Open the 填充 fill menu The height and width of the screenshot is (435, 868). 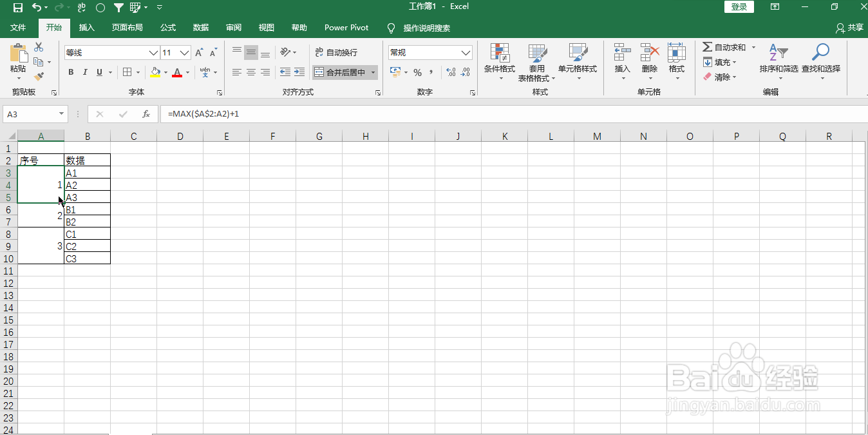click(x=719, y=62)
